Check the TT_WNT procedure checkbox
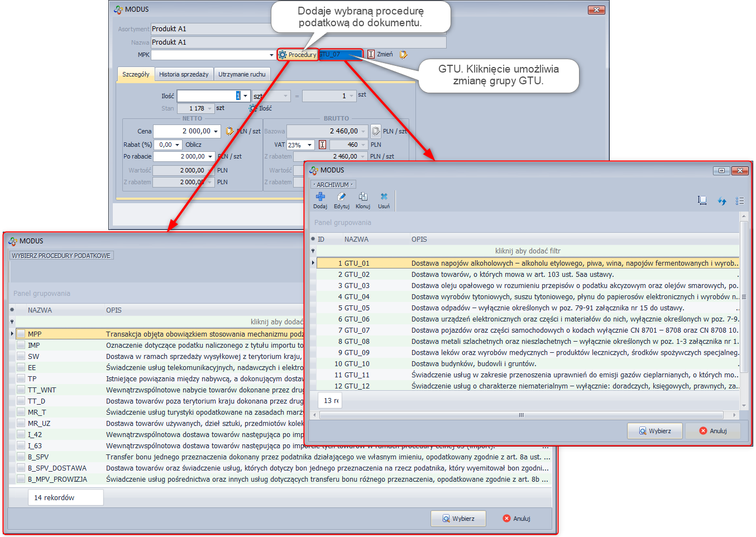This screenshot has width=756, height=537. tap(21, 390)
